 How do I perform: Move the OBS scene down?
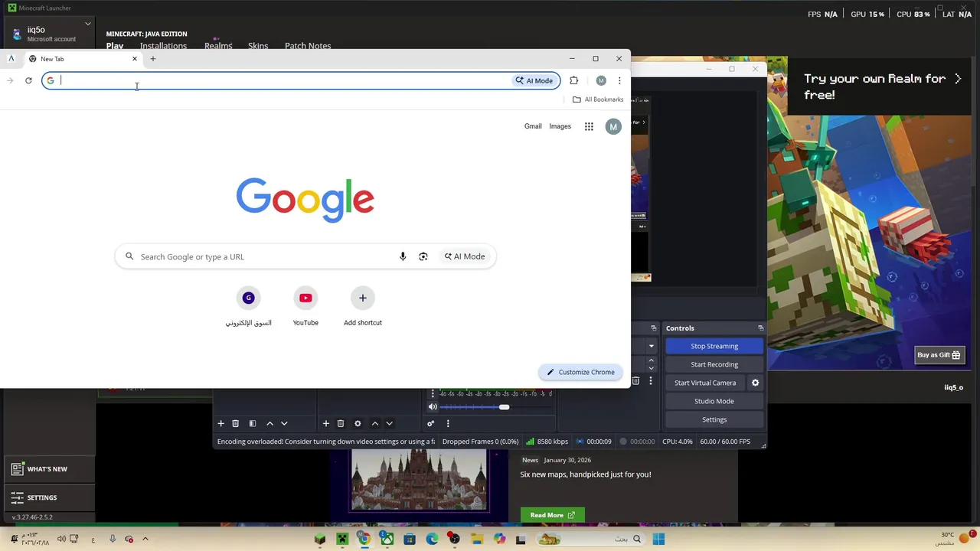284,423
